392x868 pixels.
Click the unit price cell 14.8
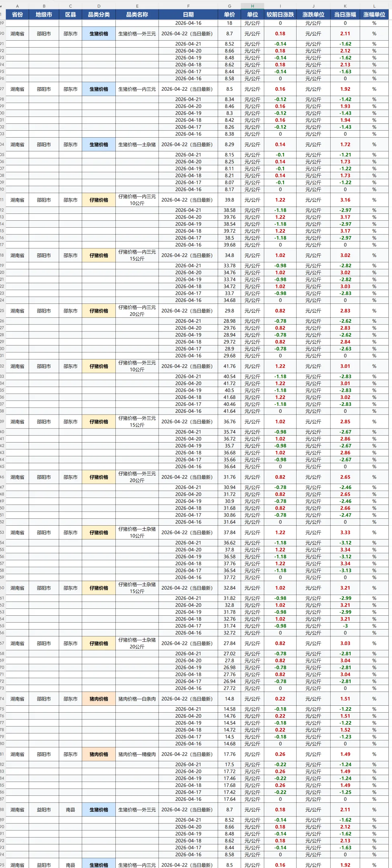click(x=229, y=699)
